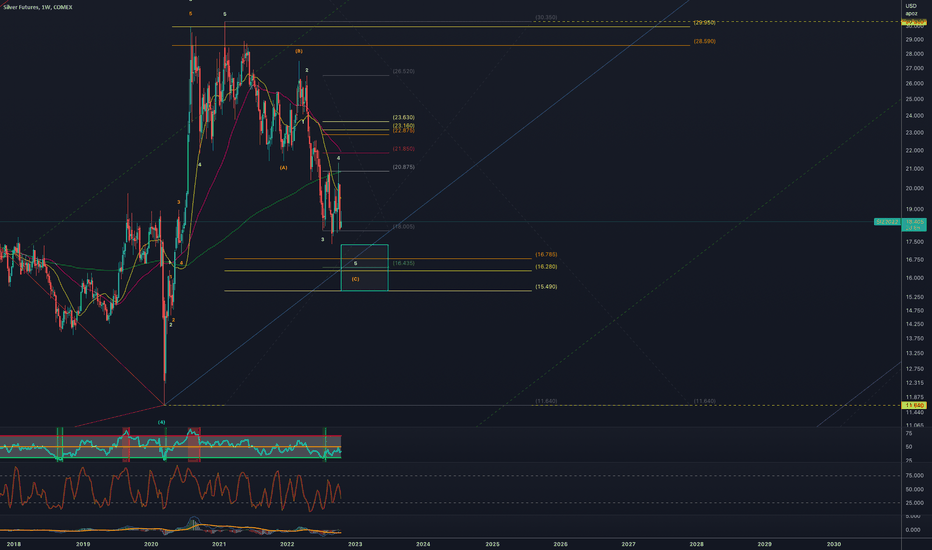Click the 25.000 oscillator scale label
932x550 pixels.
point(914,503)
